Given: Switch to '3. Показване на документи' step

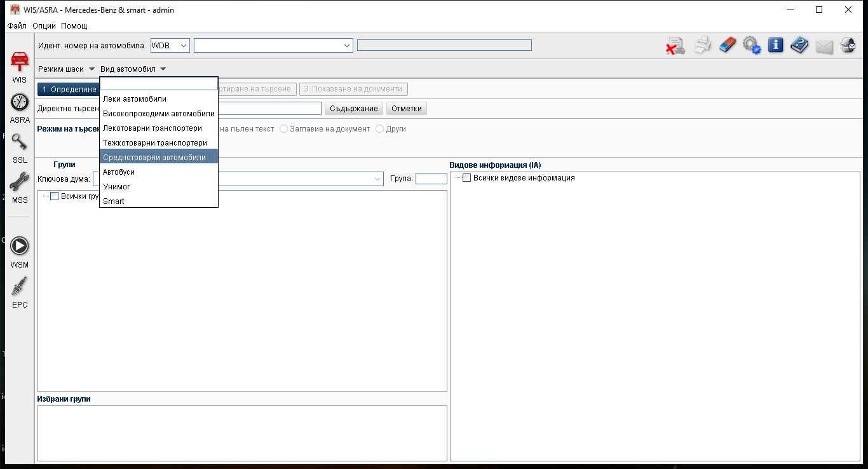Looking at the screenshot, I should [353, 89].
